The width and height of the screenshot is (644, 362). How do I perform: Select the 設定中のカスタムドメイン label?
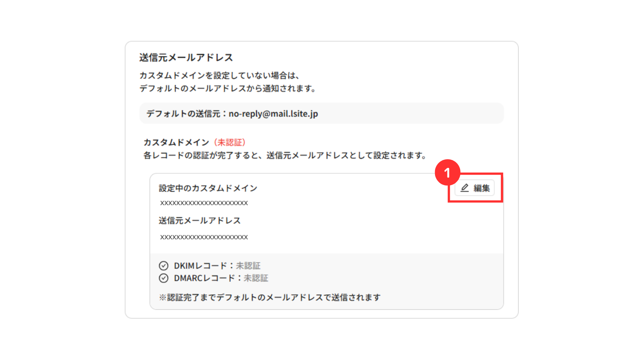click(208, 188)
